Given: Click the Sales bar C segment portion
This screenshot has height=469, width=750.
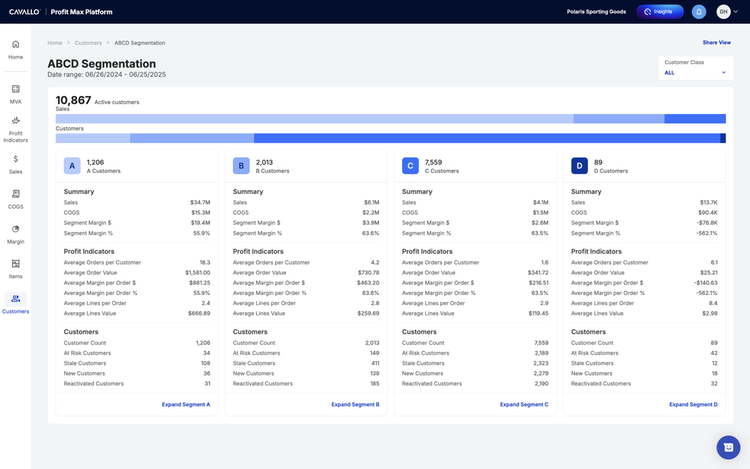Looking at the screenshot, I should click(695, 119).
